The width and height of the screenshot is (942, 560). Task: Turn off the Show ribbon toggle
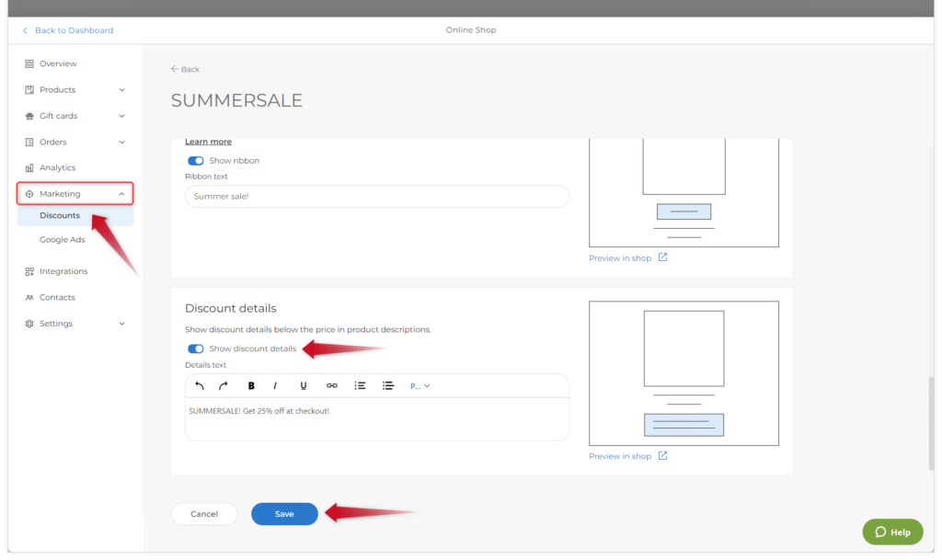point(195,161)
